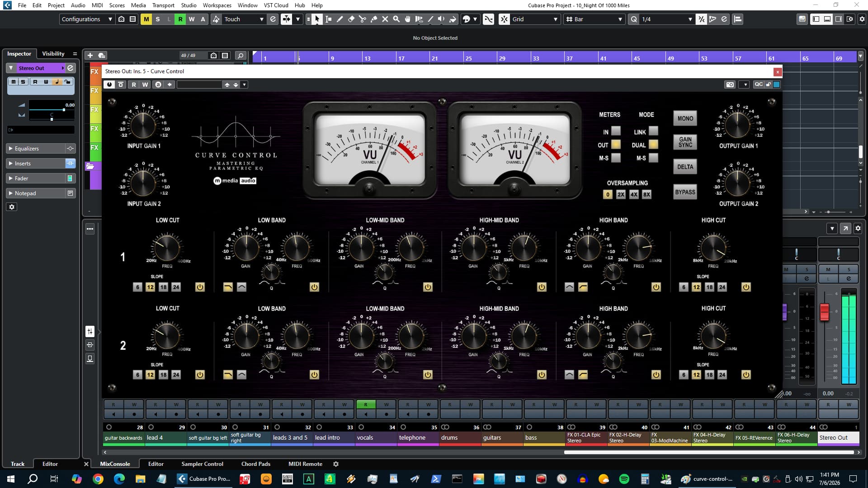868x488 pixels.
Task: Click the plugin snapshot camera icon
Action: pyautogui.click(x=730, y=84)
